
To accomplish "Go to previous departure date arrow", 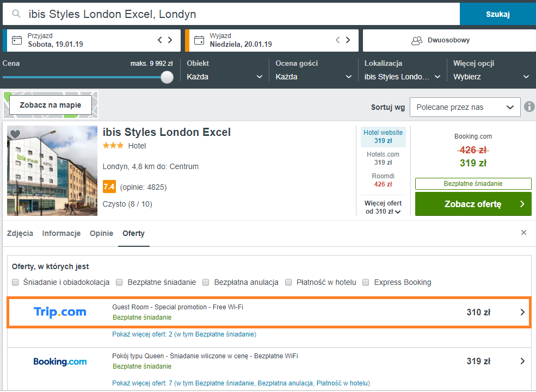I will tap(338, 40).
